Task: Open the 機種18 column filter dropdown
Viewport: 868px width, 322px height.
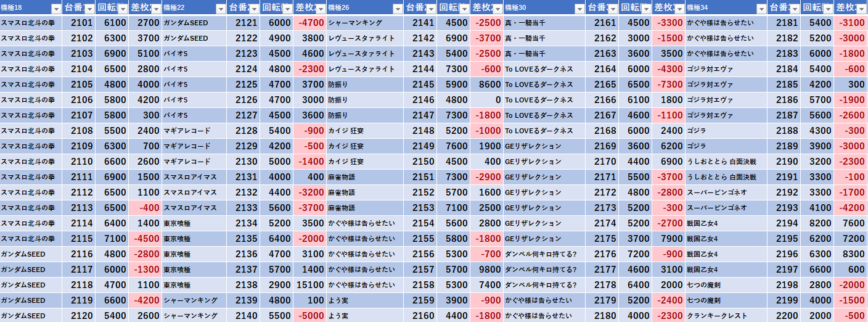Action: pos(56,9)
